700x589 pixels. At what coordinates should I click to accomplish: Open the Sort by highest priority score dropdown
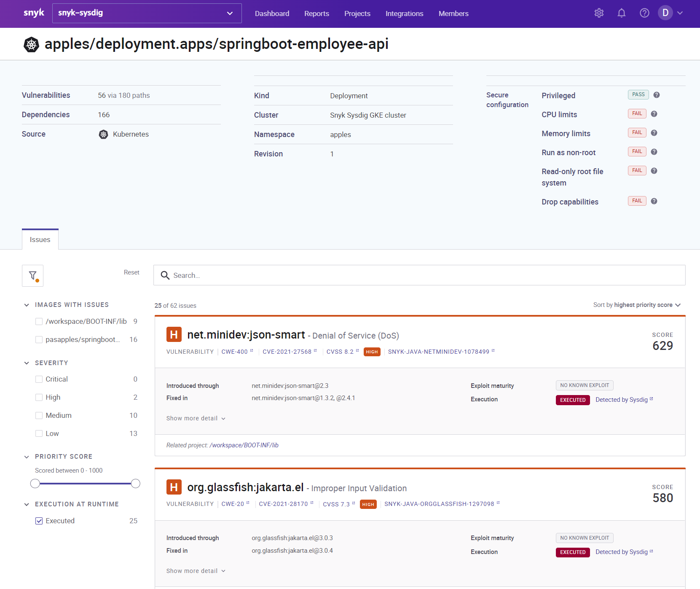[x=637, y=305]
